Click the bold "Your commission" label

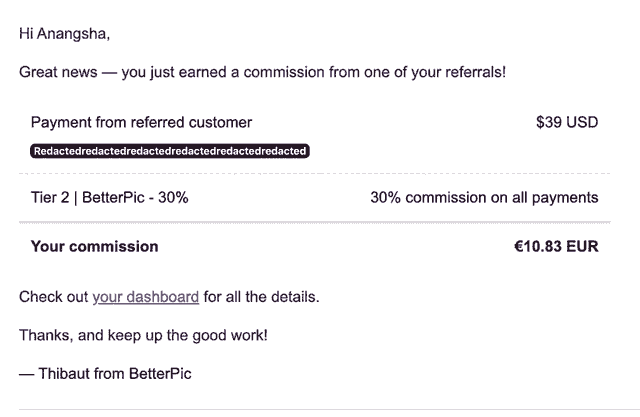[94, 246]
